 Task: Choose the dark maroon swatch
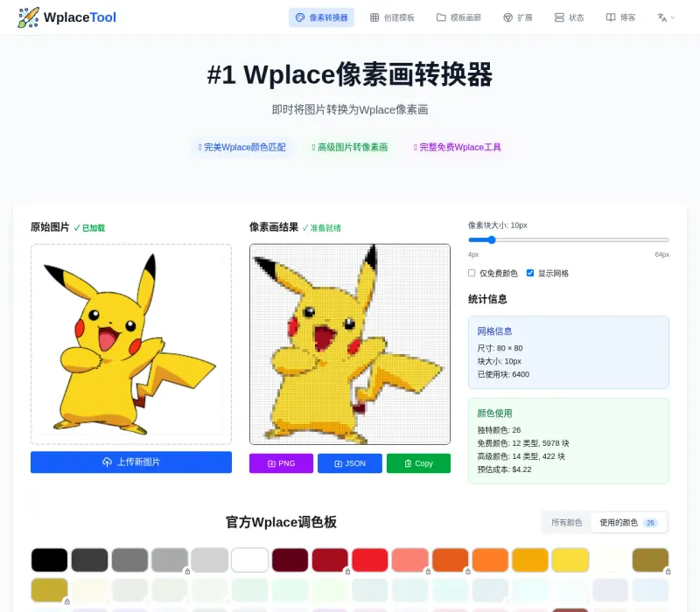coord(290,560)
